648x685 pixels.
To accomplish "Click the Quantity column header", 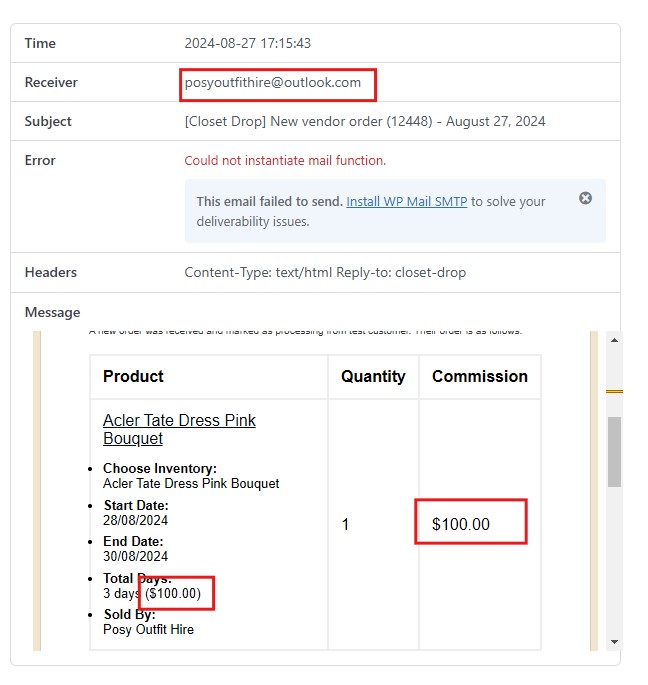I will (x=373, y=377).
